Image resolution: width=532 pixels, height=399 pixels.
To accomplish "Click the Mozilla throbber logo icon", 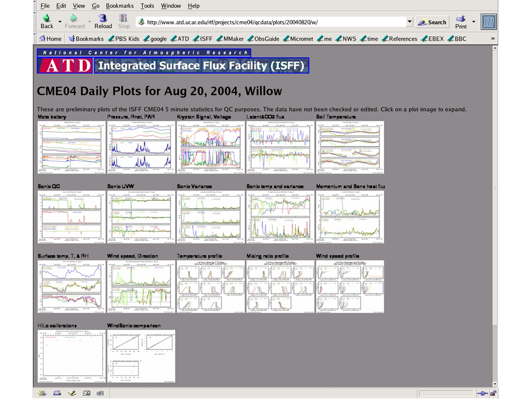I will point(489,22).
